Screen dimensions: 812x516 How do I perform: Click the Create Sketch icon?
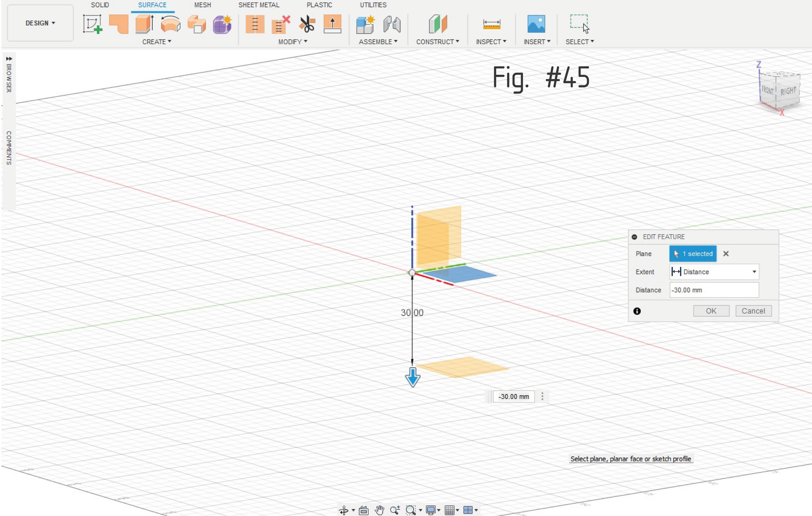pos(92,24)
